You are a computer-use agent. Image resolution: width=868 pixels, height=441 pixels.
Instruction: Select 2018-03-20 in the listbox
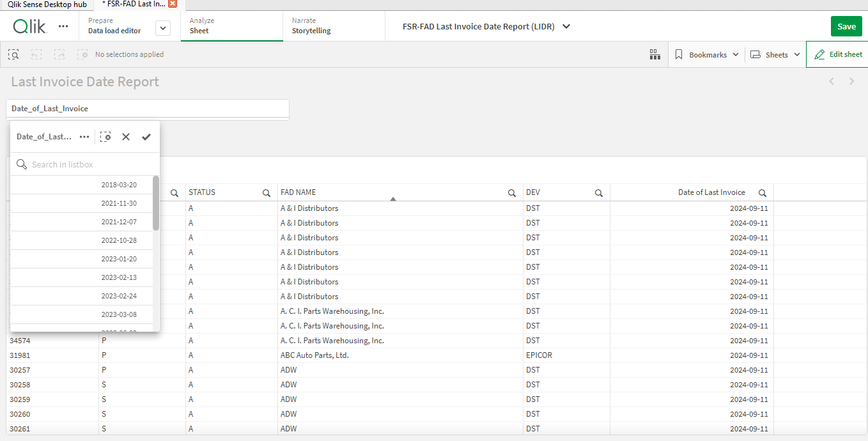pyautogui.click(x=82, y=185)
